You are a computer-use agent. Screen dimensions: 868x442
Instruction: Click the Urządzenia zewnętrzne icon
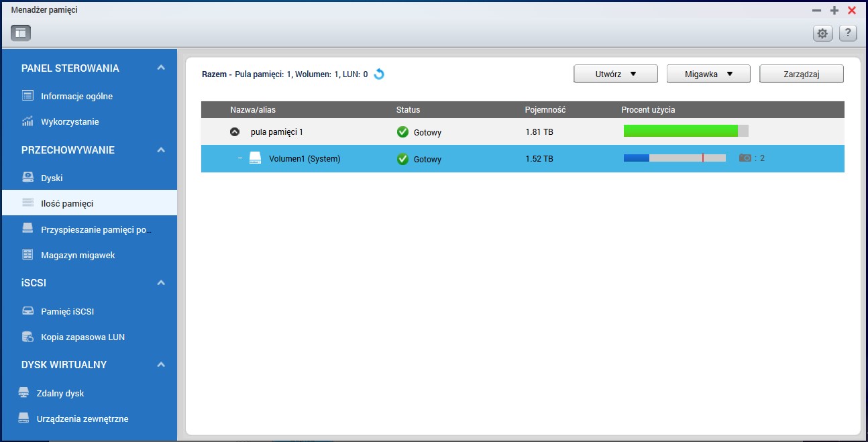pyautogui.click(x=23, y=418)
